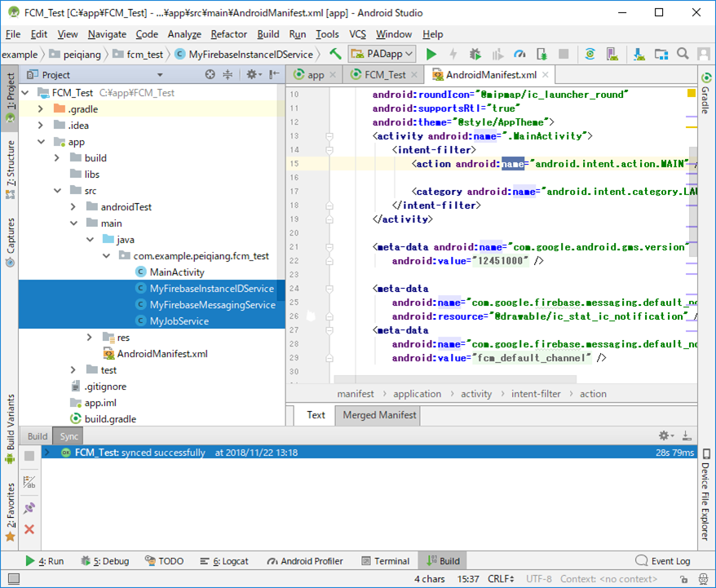Viewport: 716px width, 588px height.
Task: Click the toggle view icon in Build sidebar
Action: click(29, 482)
